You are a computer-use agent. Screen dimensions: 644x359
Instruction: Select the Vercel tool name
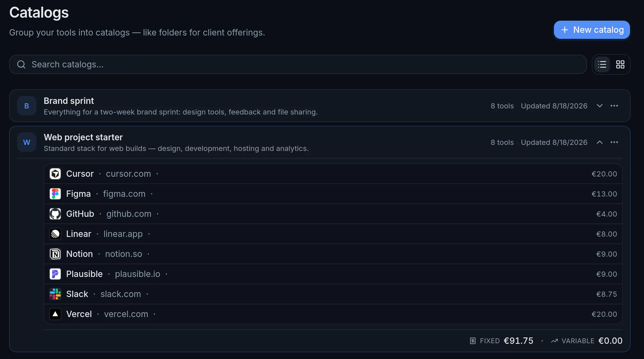click(x=79, y=314)
